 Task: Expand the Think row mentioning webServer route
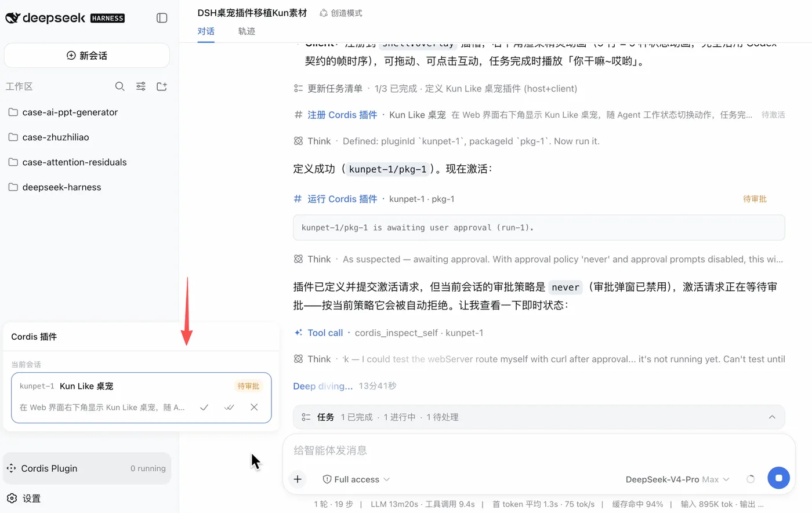pyautogui.click(x=539, y=359)
